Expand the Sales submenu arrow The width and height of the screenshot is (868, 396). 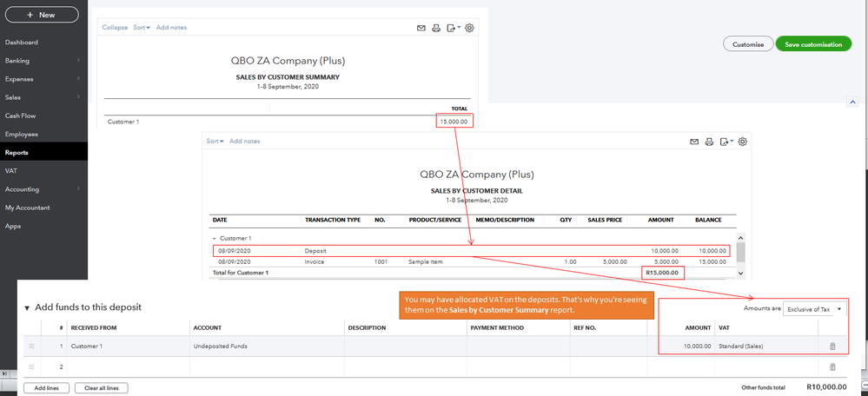tap(78, 96)
